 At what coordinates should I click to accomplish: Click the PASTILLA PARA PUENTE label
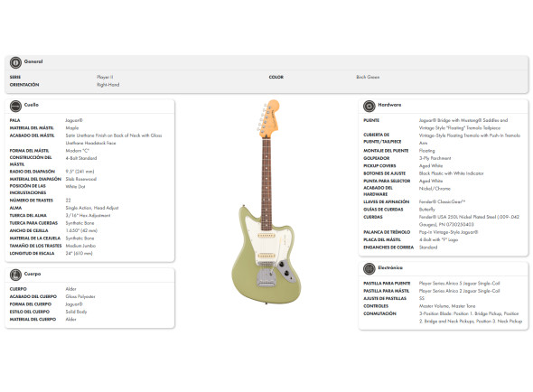[387, 284]
